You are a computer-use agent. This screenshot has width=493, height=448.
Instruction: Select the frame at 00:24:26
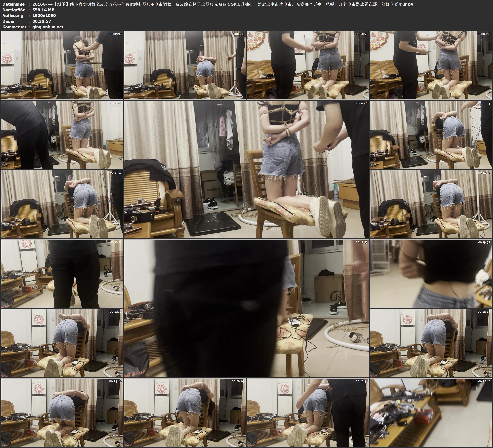(x=62, y=412)
